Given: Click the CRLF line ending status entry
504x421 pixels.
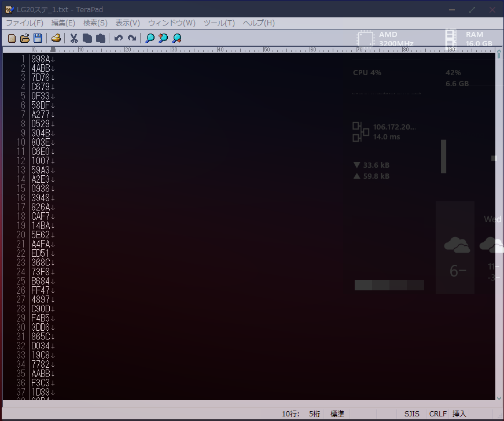Looking at the screenshot, I should [438, 414].
